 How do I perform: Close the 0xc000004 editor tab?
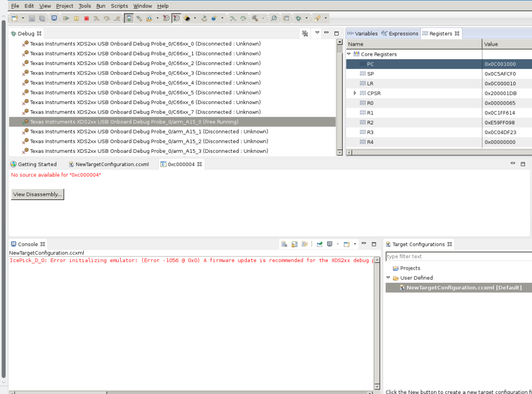(199, 165)
